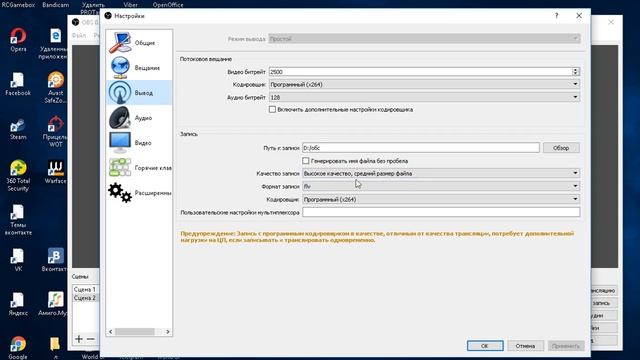Adjust Видео битрейт spinner arrows
This screenshot has width=640, height=360.
tap(575, 72)
